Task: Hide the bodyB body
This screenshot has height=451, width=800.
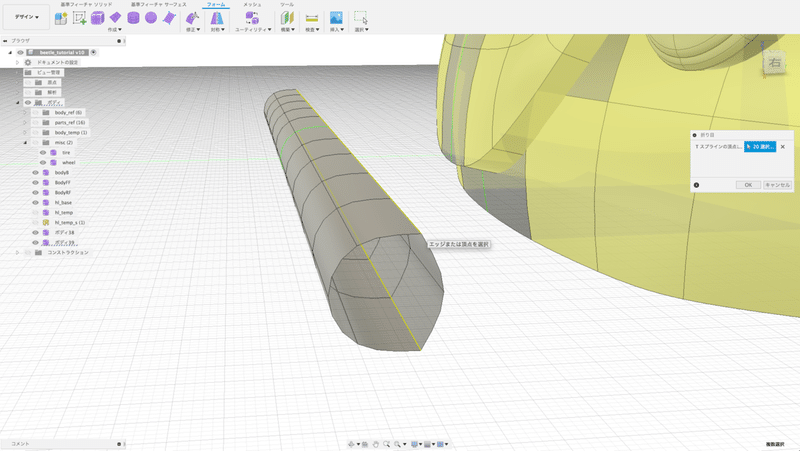Action: pos(35,172)
